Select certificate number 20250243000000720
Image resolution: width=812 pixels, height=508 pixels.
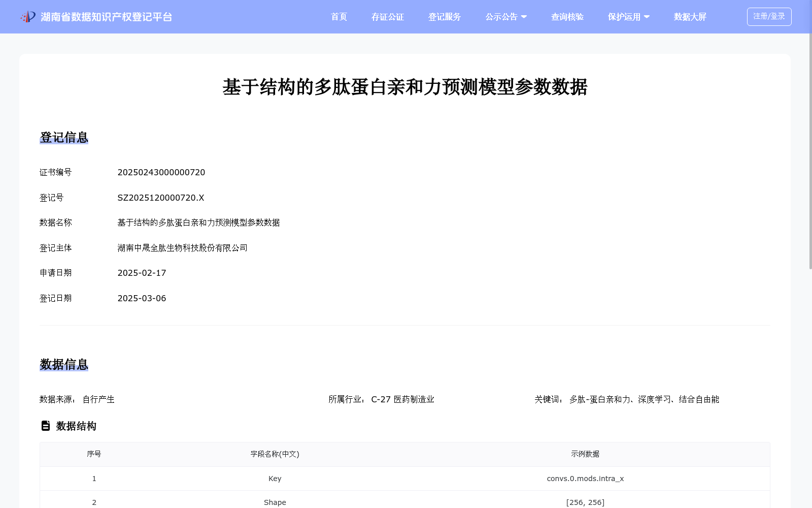(x=161, y=172)
